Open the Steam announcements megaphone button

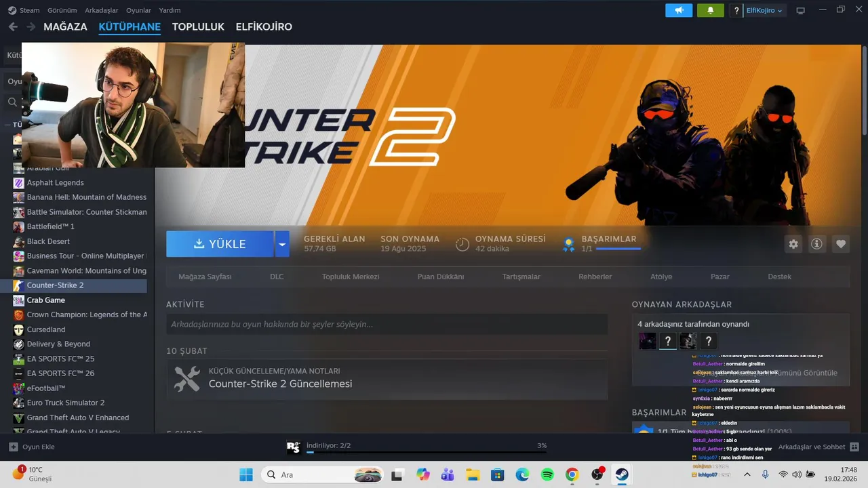tap(679, 10)
